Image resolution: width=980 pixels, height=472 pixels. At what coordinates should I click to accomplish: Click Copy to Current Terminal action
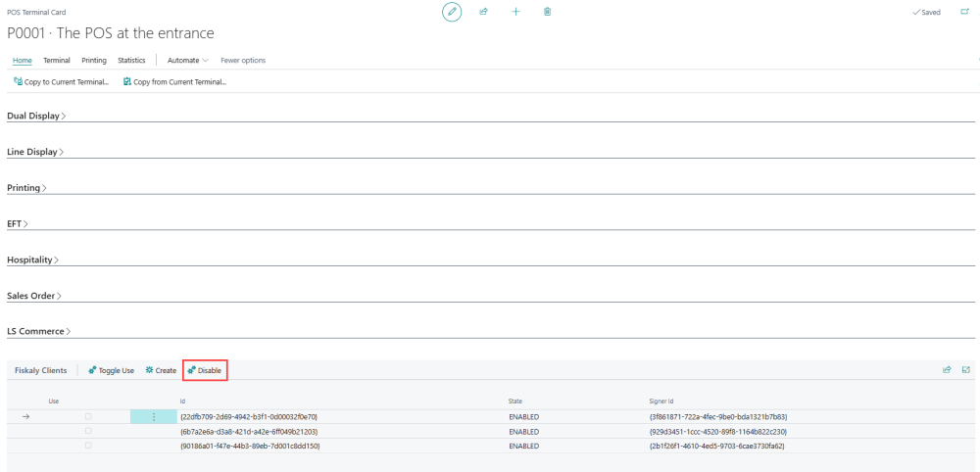tap(61, 81)
